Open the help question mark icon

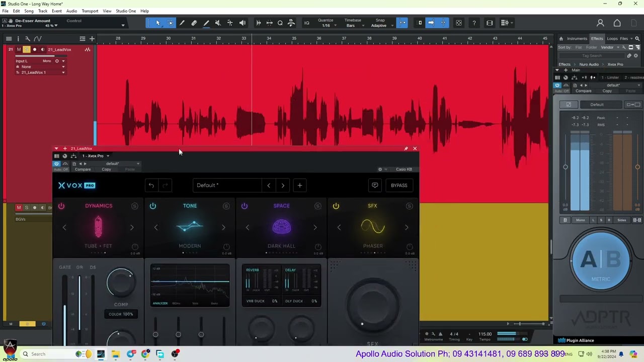[474, 23]
